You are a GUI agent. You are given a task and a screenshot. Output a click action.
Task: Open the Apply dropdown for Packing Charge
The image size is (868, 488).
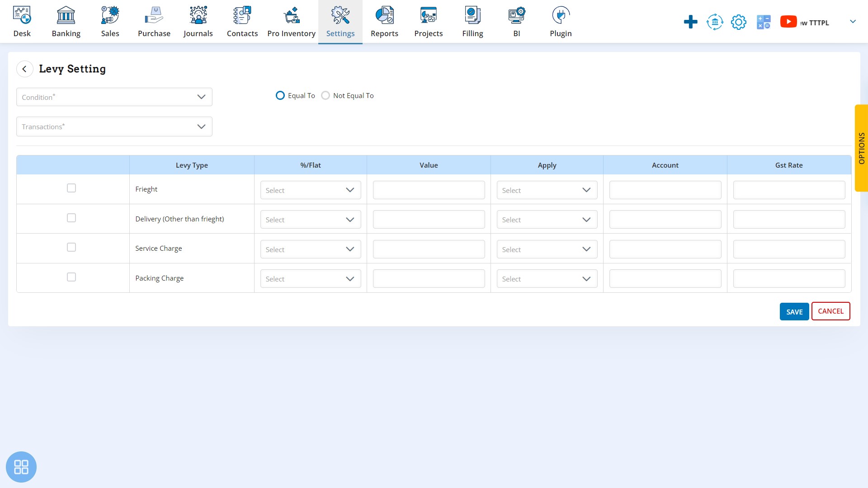coord(547,279)
